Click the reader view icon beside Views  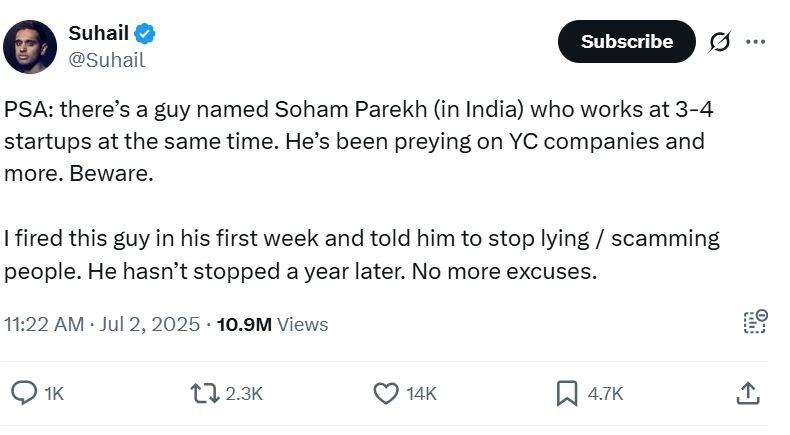click(x=754, y=322)
